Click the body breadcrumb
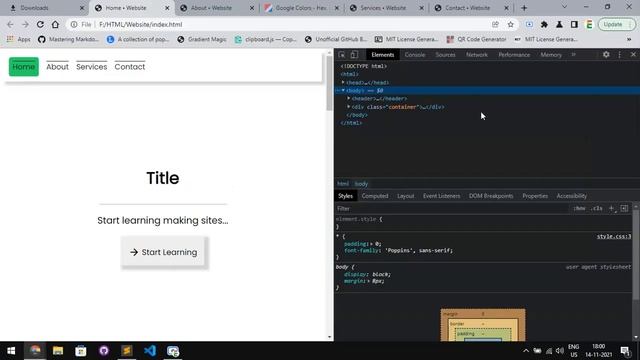The height and width of the screenshot is (360, 640). [x=361, y=184]
